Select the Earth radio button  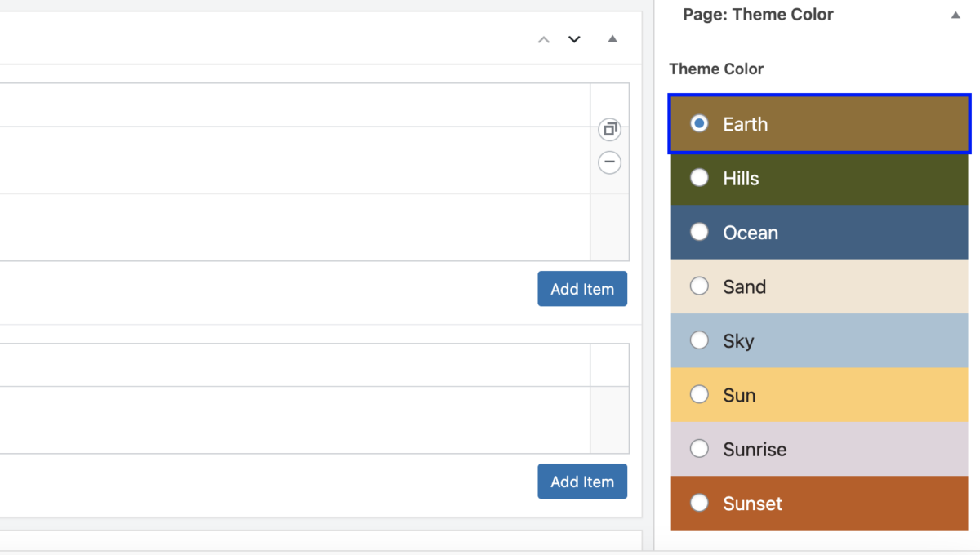(699, 124)
